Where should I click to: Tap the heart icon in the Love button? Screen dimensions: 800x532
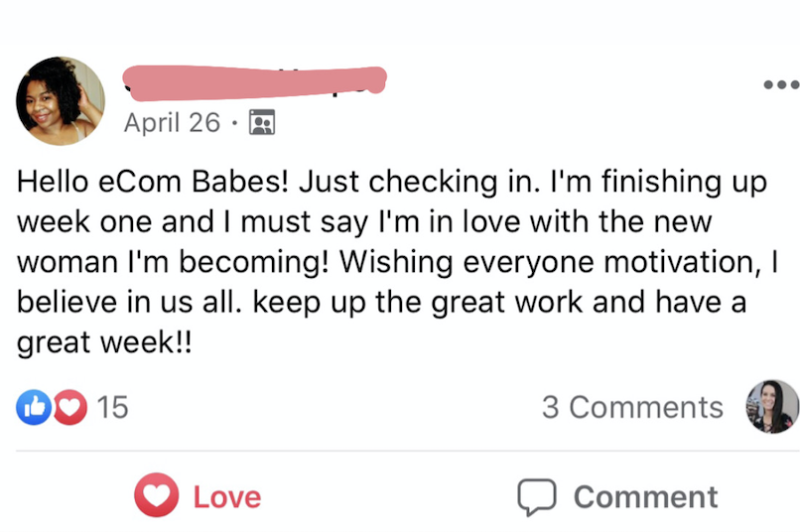coord(156,496)
